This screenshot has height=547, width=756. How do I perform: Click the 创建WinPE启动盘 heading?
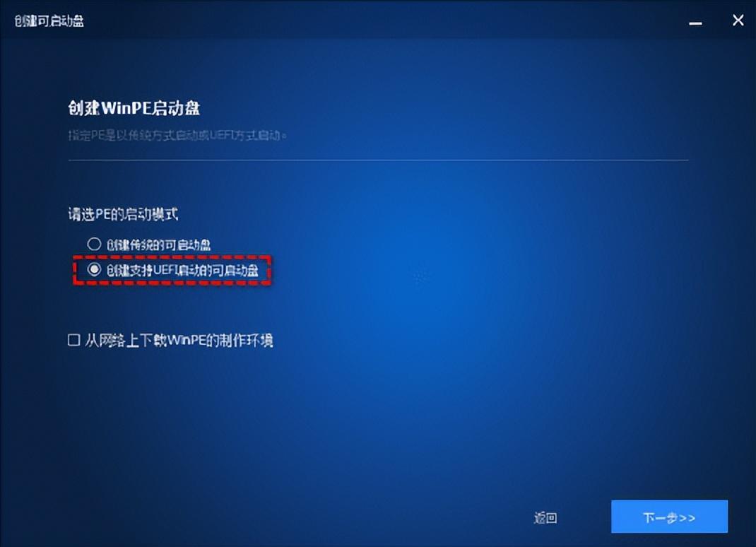(134, 108)
